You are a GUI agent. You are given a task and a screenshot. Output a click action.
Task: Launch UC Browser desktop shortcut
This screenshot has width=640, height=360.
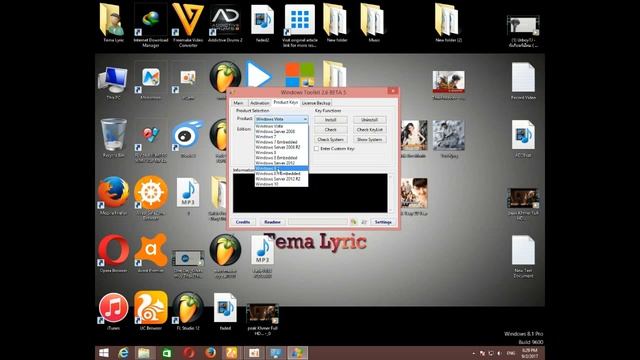point(151,311)
